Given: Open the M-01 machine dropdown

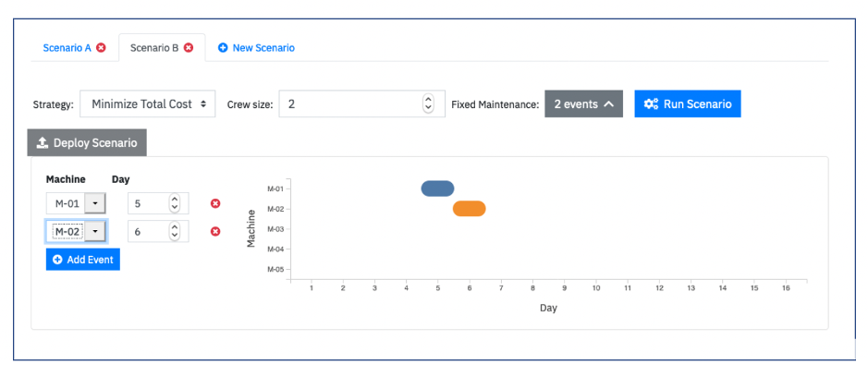Looking at the screenshot, I should pos(76,203).
